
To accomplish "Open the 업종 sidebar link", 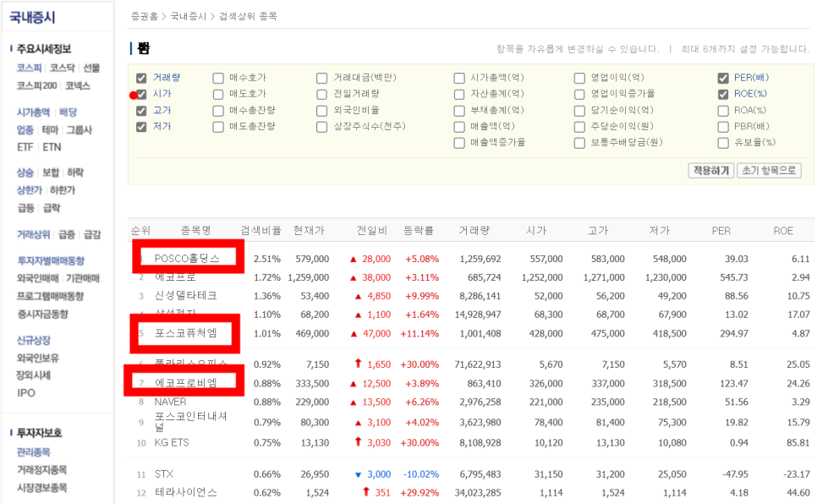I will click(25, 129).
